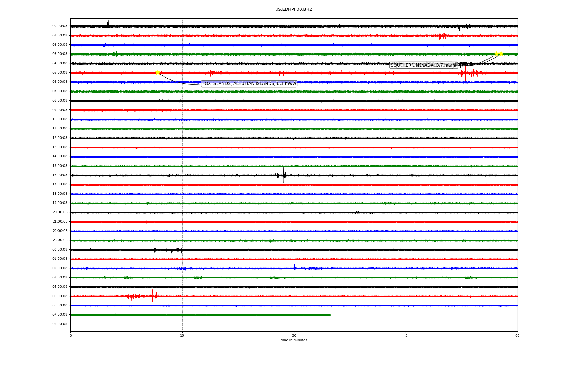Click the 12:00:08 row label on the left axis
Image resolution: width=588 pixels, height=368 pixels.
click(60, 138)
